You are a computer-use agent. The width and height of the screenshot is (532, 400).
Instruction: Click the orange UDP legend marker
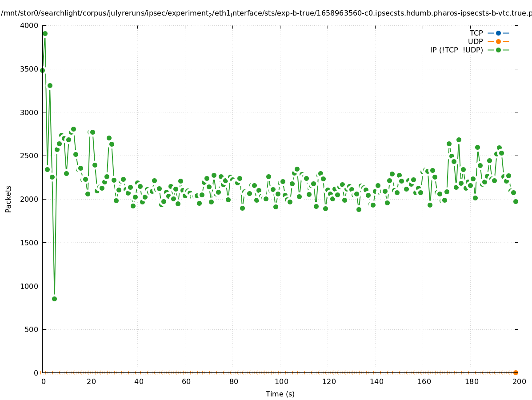[x=498, y=41]
